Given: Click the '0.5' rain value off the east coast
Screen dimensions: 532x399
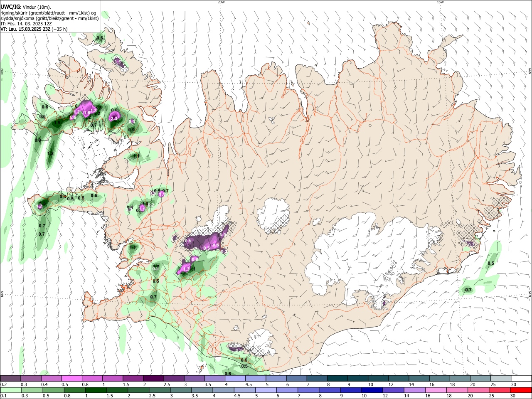Looking at the screenshot, I should pyautogui.click(x=491, y=263).
